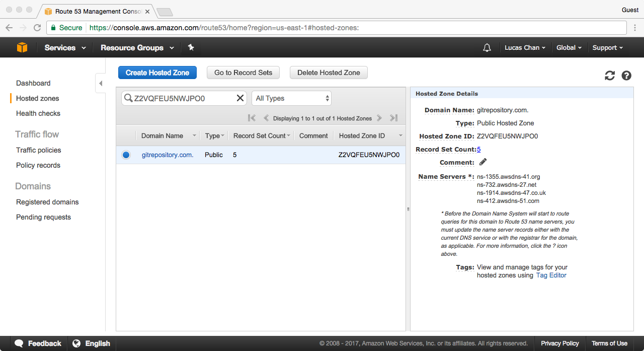Select the gitrepository.com radio button
This screenshot has height=351, width=644.
tap(126, 155)
